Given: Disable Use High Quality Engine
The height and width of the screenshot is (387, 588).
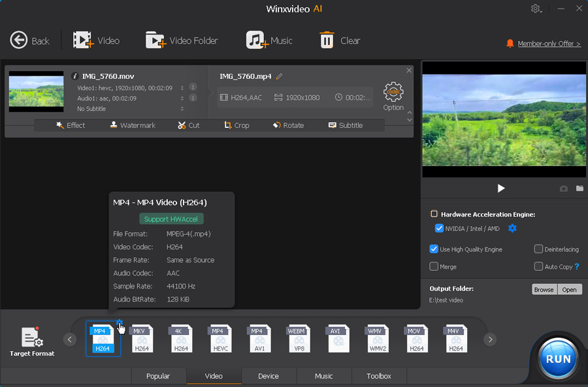Looking at the screenshot, I should 434,249.
